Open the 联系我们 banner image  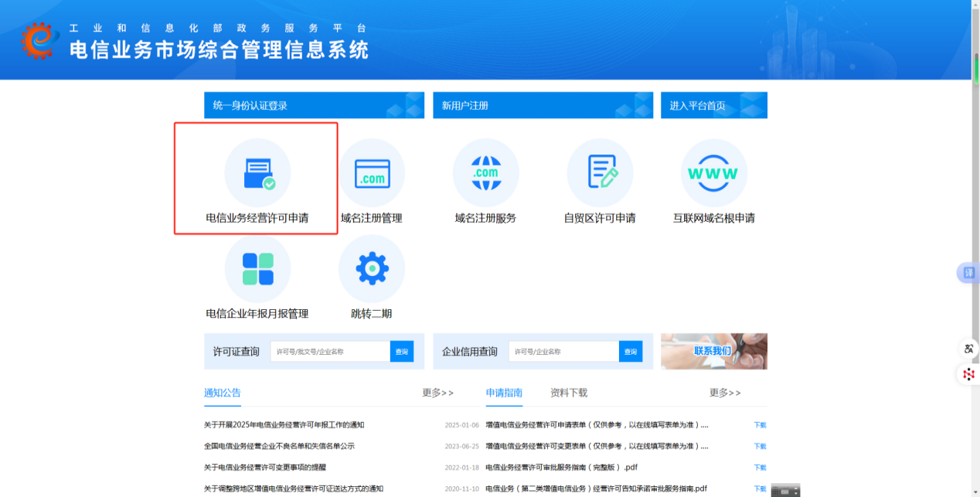(713, 351)
